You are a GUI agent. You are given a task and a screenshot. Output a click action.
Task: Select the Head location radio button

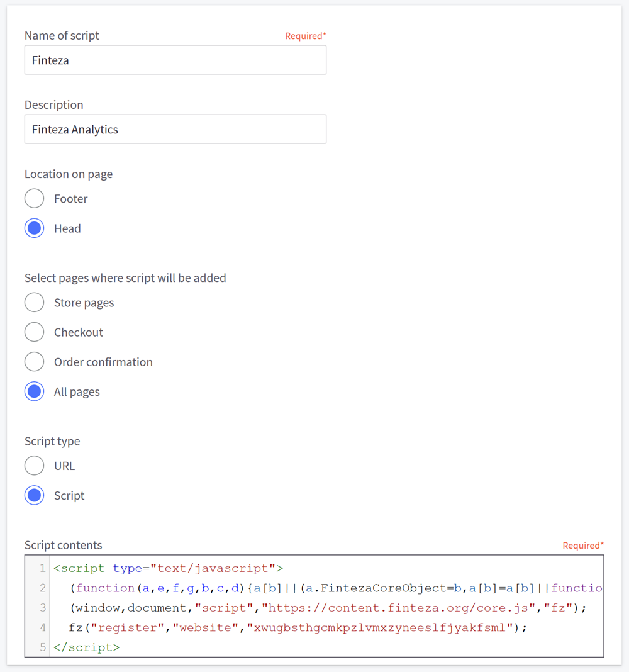pos(34,228)
